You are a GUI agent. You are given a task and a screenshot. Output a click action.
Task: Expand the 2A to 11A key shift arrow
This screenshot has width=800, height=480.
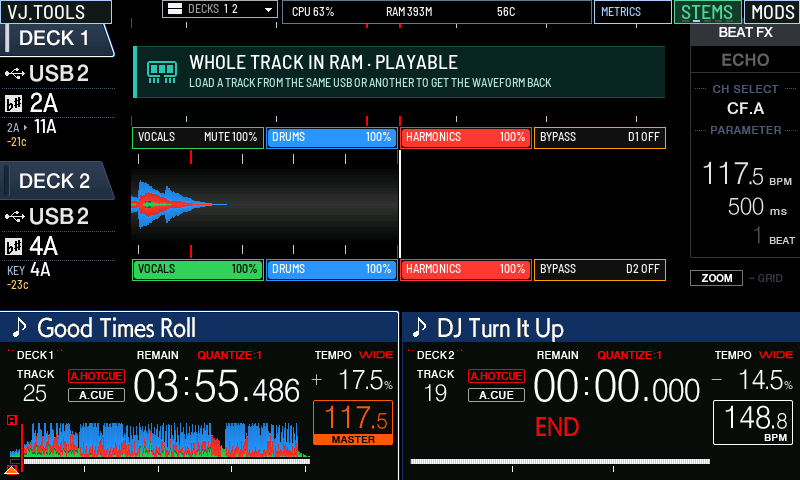click(25, 128)
